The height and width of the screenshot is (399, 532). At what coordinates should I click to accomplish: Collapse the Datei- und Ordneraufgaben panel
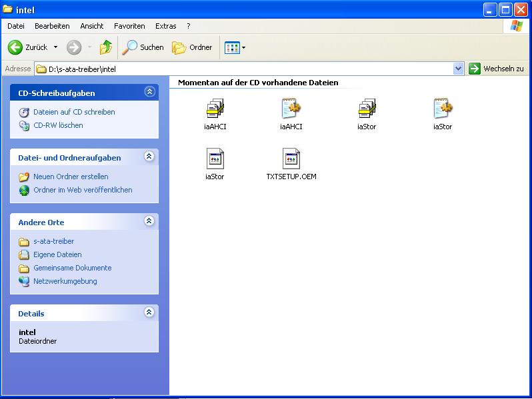(x=149, y=157)
